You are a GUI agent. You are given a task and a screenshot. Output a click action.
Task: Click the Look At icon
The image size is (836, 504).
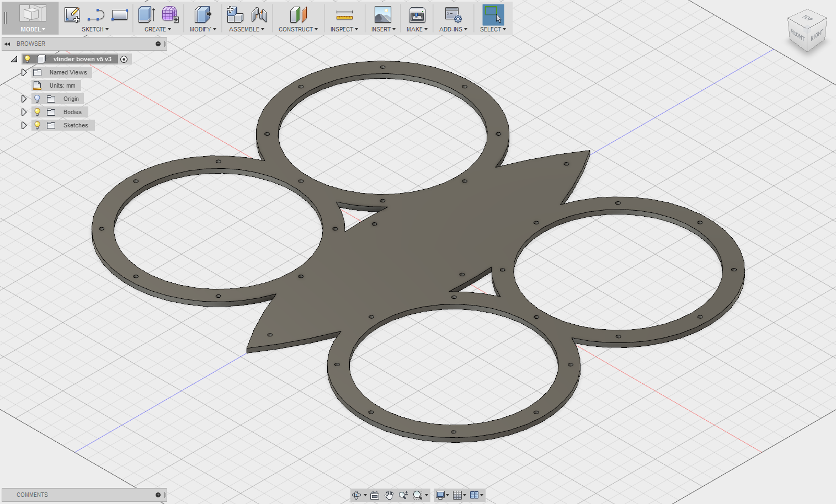coord(375,495)
